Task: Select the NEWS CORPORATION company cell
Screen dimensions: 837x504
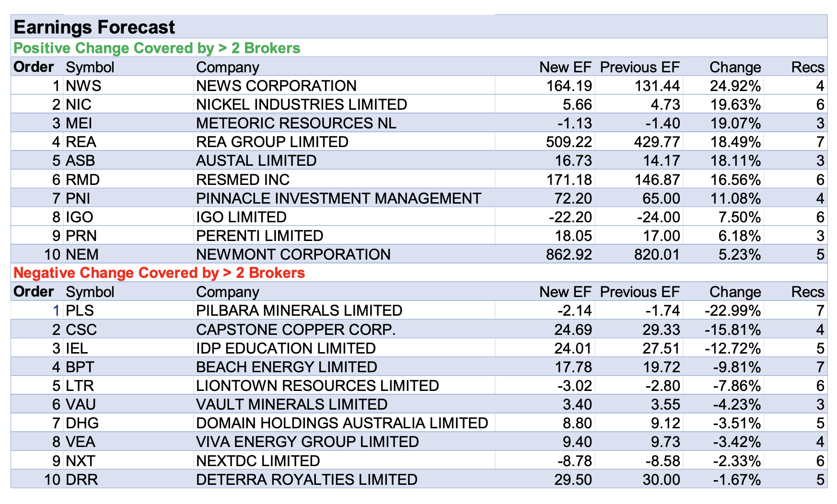Action: click(276, 86)
